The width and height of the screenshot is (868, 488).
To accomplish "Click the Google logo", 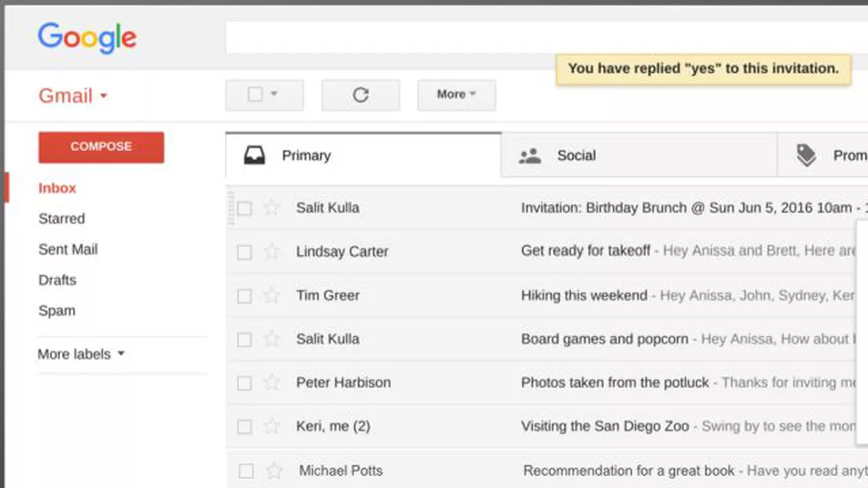I will pyautogui.click(x=87, y=37).
